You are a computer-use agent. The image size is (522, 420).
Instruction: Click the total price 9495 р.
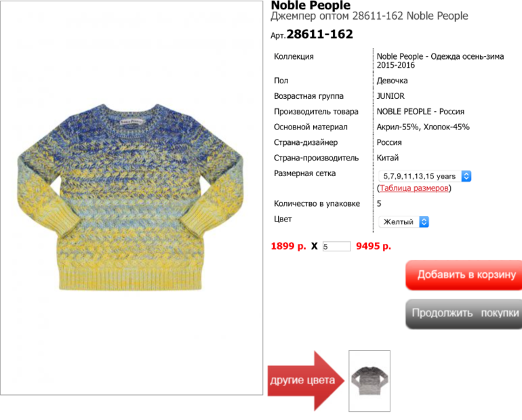click(x=374, y=246)
